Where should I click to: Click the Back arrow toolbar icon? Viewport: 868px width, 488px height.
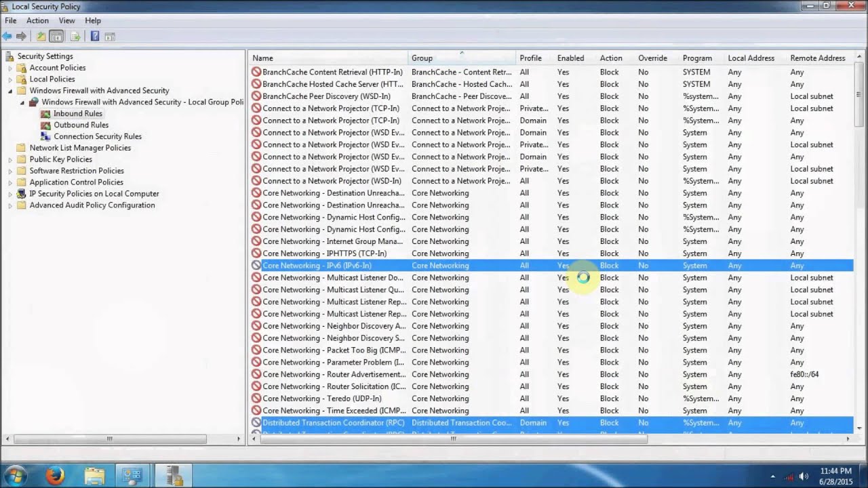pos(7,36)
